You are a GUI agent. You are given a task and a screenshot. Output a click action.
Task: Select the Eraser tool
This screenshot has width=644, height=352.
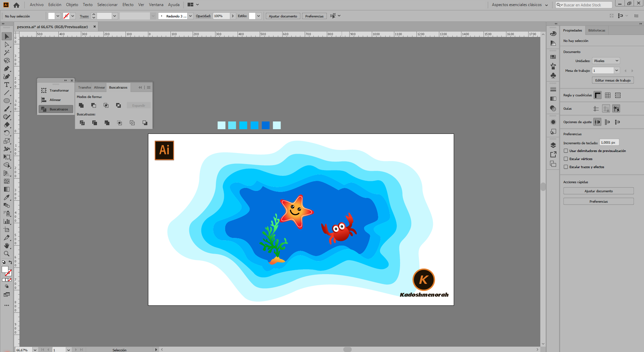(7, 125)
